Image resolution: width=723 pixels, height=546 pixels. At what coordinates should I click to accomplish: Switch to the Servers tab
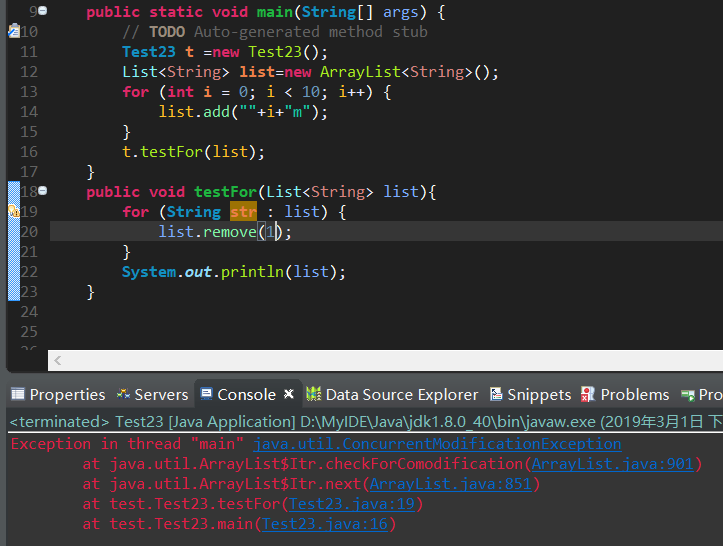click(153, 395)
